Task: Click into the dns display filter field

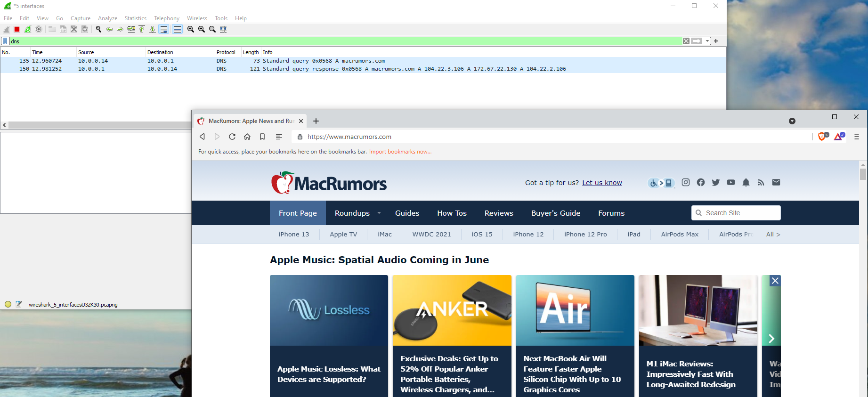Action: coord(346,41)
